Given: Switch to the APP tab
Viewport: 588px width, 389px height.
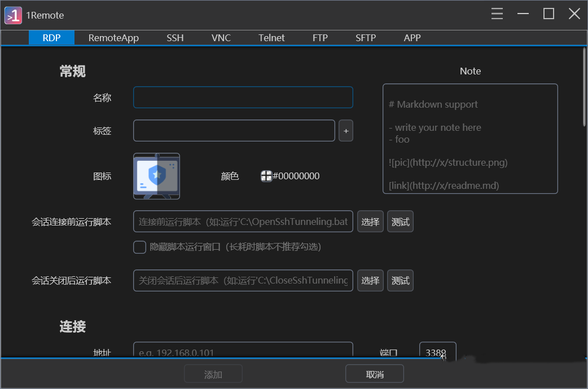Looking at the screenshot, I should (412, 38).
